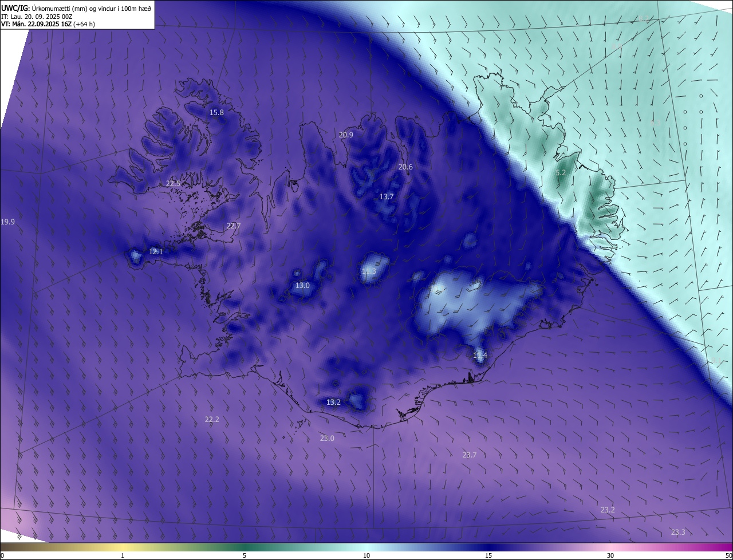Screen dimensions: 733x560
Task: Click the initial time line 'IT: Lau. 20. 09. 2025 00Z'
Action: pos(37,17)
